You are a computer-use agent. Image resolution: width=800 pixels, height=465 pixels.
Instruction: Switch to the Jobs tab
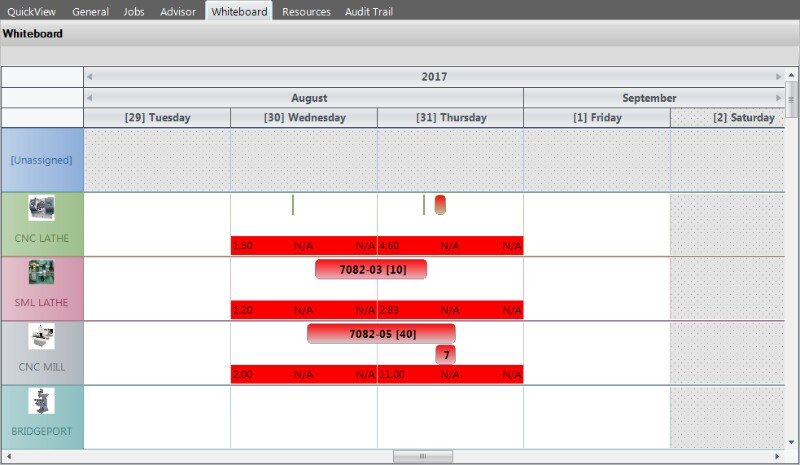click(134, 12)
